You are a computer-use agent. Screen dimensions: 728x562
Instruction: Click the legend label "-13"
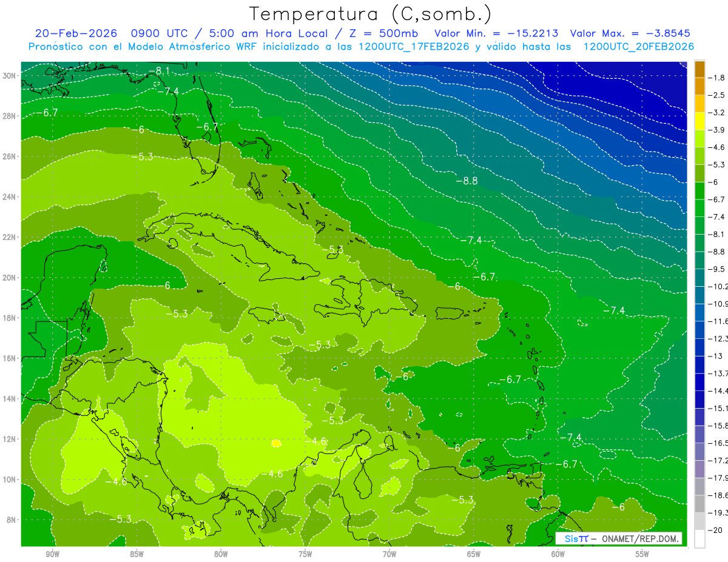point(715,355)
